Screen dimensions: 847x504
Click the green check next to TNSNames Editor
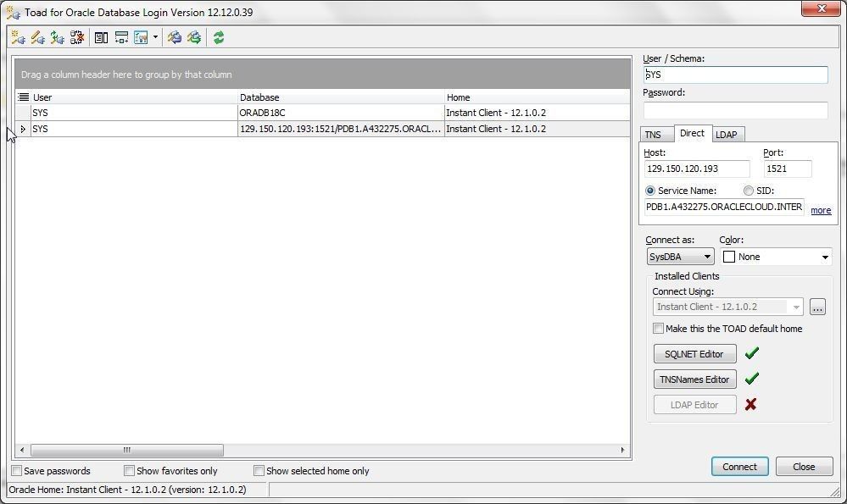coord(751,379)
